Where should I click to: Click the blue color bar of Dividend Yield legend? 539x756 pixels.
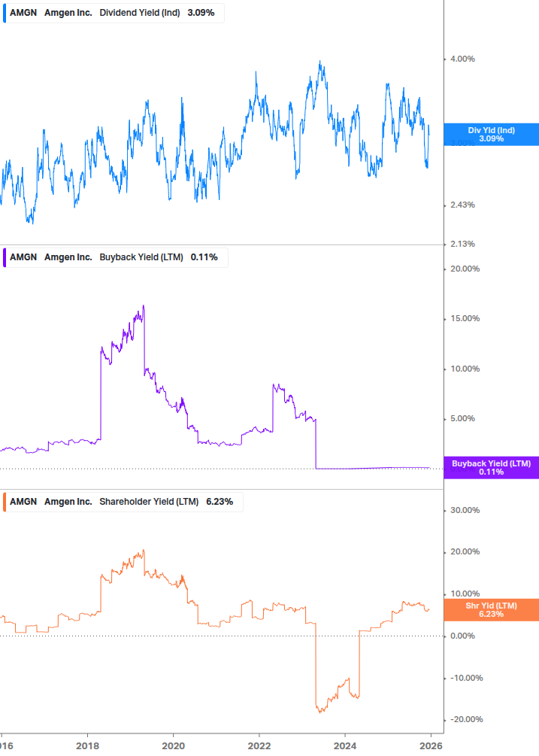(x=5, y=13)
